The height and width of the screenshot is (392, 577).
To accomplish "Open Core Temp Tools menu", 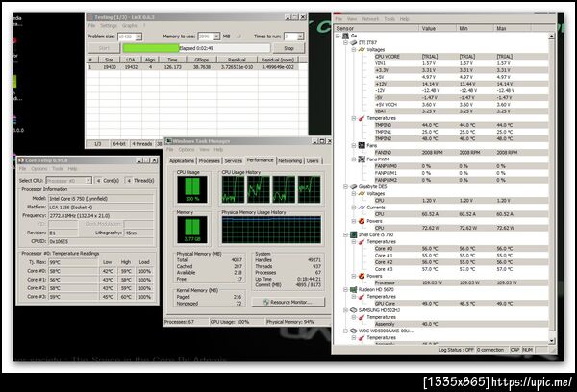I will click(x=58, y=169).
